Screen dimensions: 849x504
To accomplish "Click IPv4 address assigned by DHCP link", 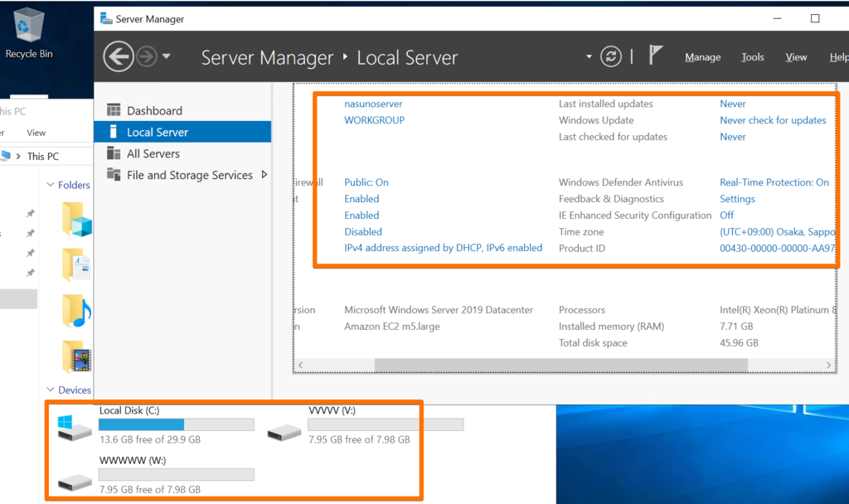I will coord(443,248).
